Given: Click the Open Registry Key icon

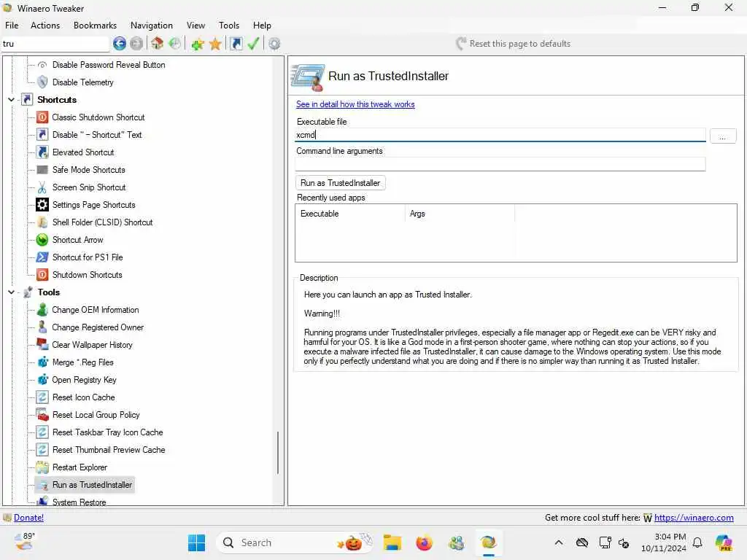Looking at the screenshot, I should (42, 380).
